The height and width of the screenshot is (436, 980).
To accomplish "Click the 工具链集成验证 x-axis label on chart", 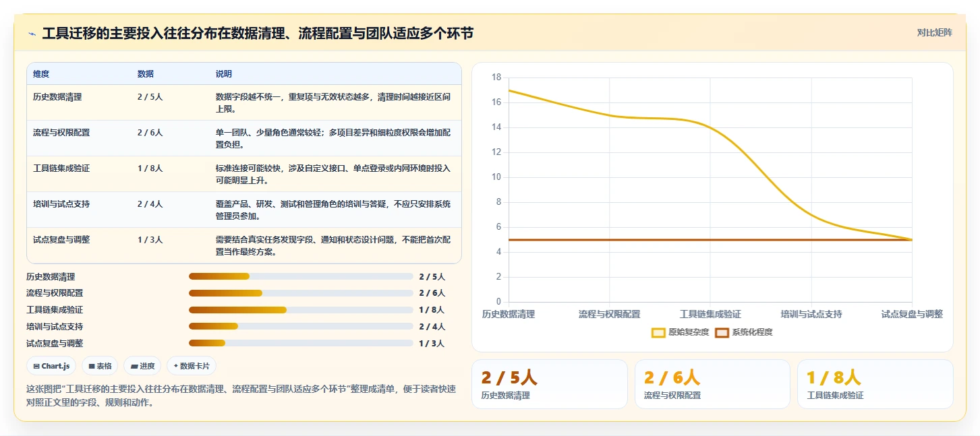I will coord(710,314).
